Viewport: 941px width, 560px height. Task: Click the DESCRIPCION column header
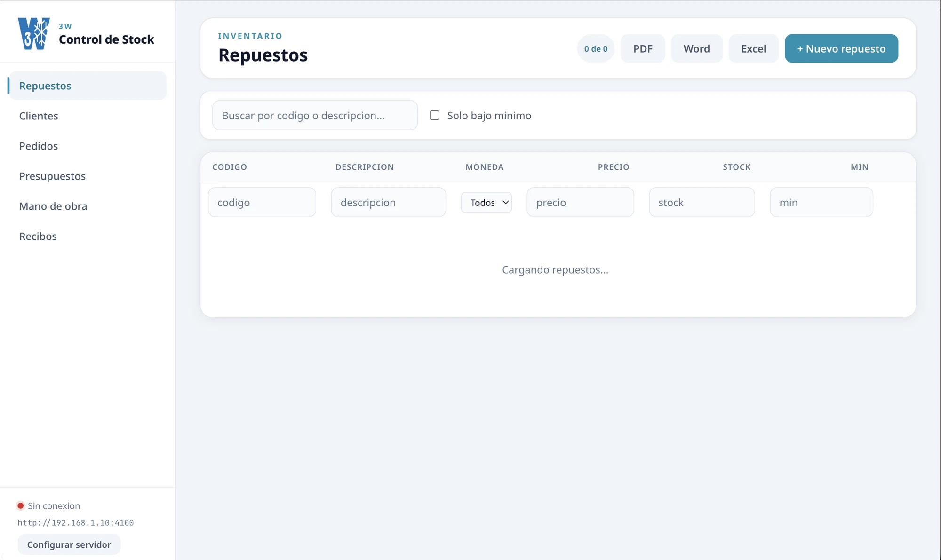(365, 167)
